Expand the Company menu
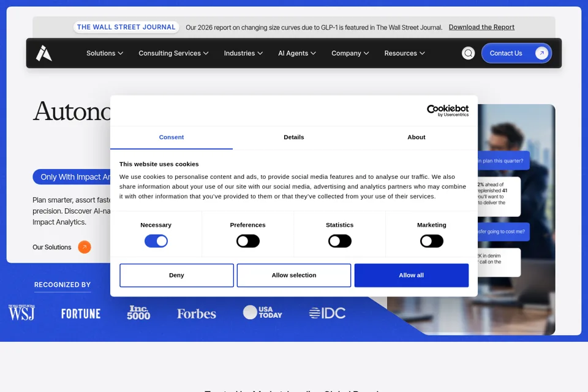This screenshot has height=392, width=588. pos(350,53)
